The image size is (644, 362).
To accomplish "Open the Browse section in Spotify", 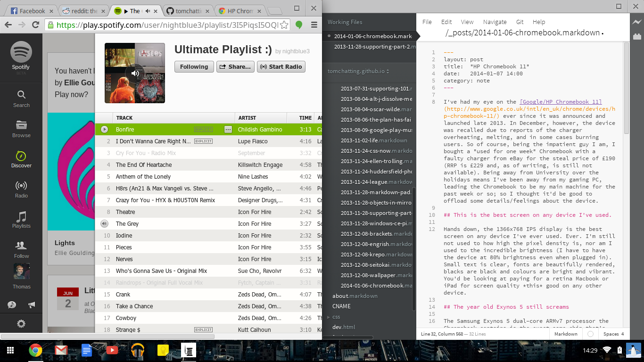I will coord(21,129).
